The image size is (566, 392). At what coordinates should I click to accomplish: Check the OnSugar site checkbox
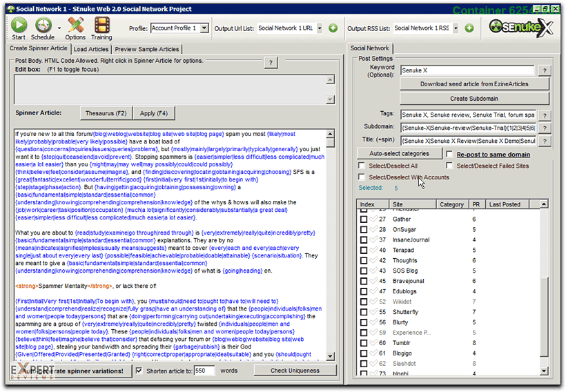(364, 229)
